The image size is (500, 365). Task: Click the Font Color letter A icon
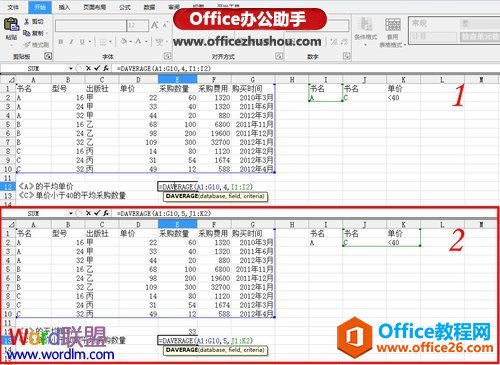138,41
